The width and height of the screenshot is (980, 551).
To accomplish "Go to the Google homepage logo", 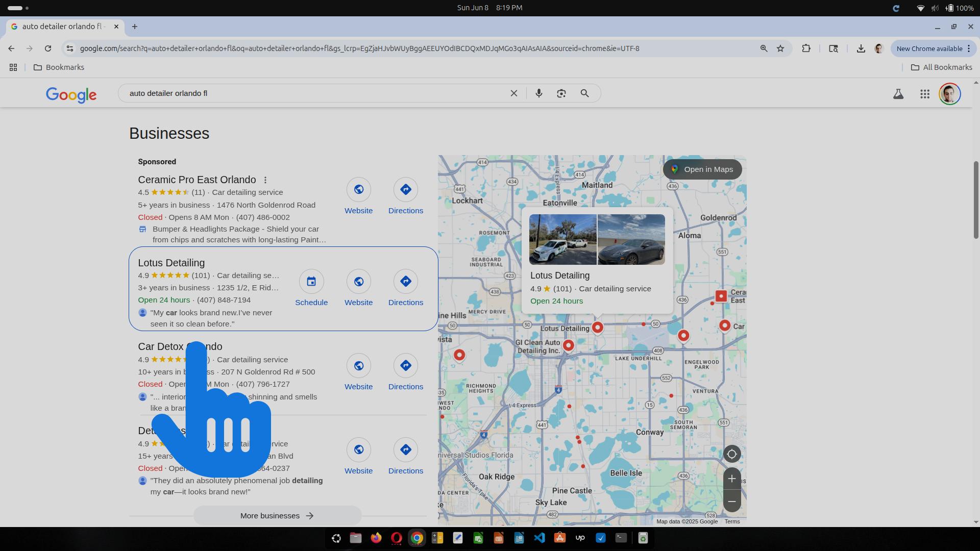I will click(x=71, y=94).
